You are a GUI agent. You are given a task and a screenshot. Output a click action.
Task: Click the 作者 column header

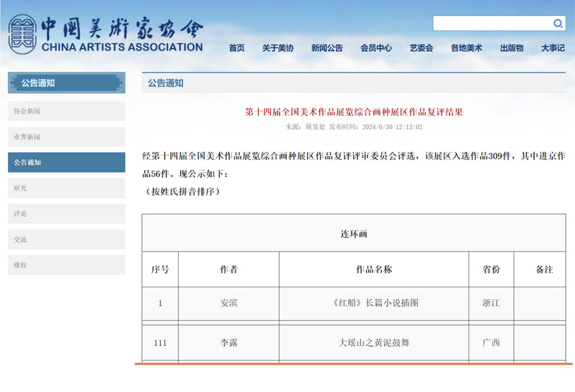click(x=229, y=269)
